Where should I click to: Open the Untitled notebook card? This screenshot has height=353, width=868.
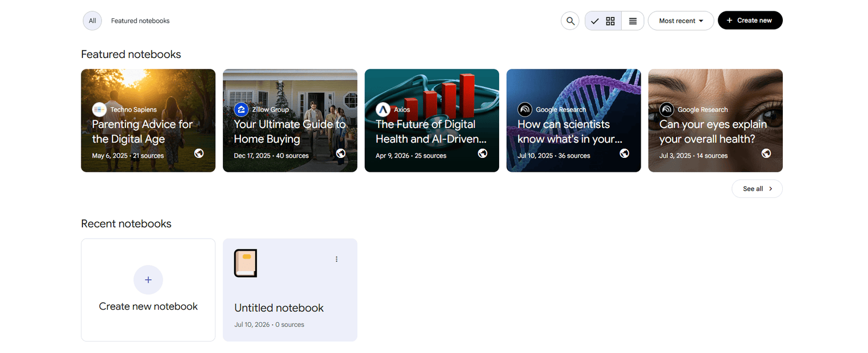coord(290,290)
